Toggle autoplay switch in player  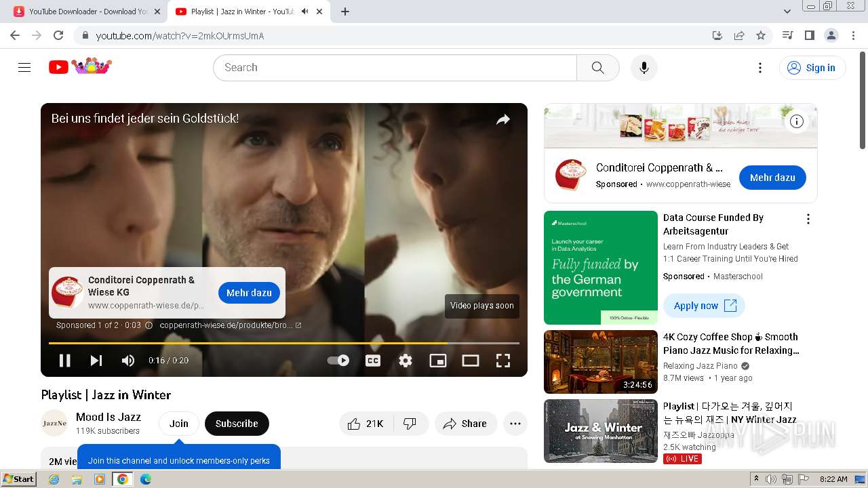click(338, 361)
